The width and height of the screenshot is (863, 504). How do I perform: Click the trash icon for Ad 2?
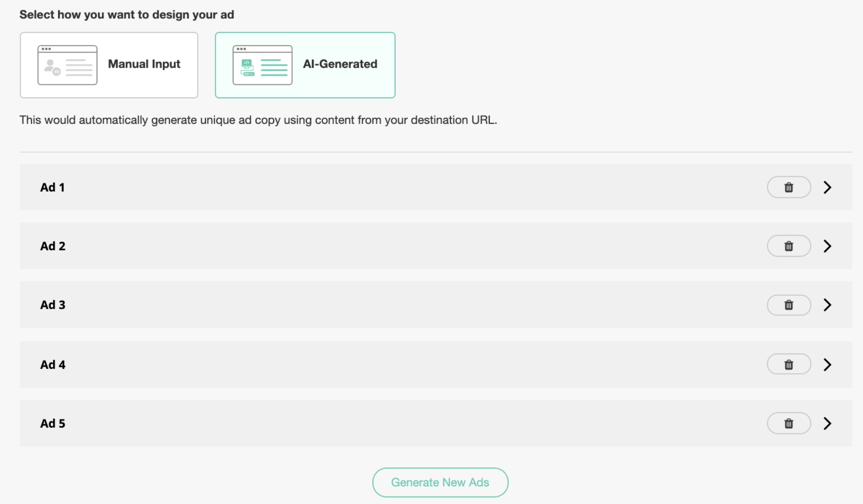pyautogui.click(x=789, y=246)
